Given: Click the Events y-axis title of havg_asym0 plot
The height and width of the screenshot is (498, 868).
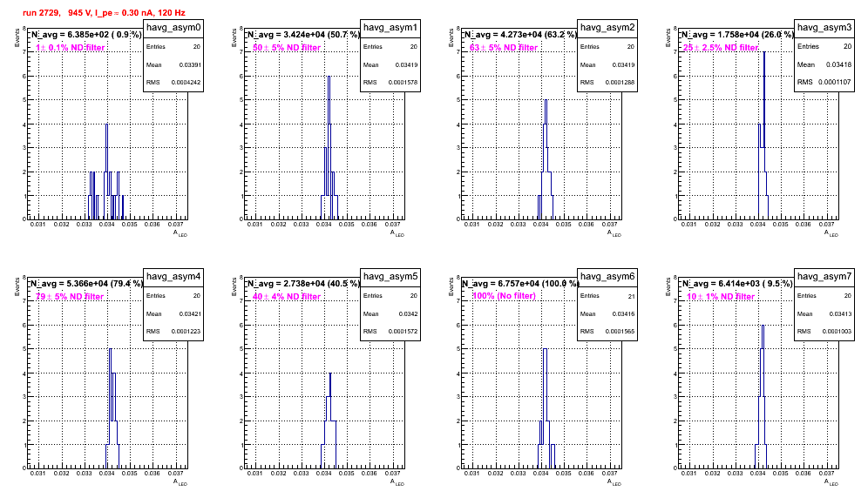Looking at the screenshot, I should point(17,37).
